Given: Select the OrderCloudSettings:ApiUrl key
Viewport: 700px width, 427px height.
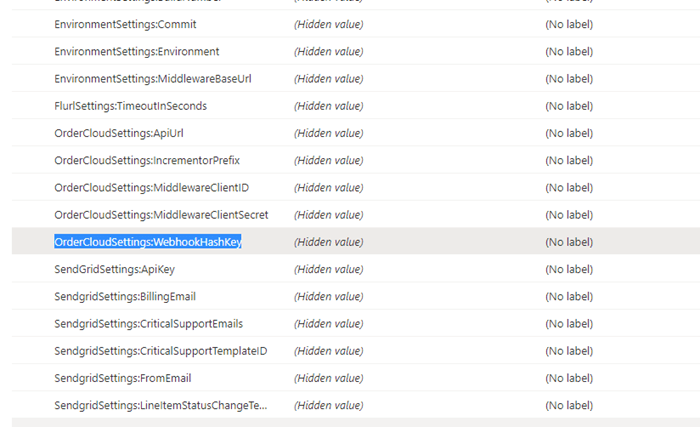Looking at the screenshot, I should (x=119, y=133).
